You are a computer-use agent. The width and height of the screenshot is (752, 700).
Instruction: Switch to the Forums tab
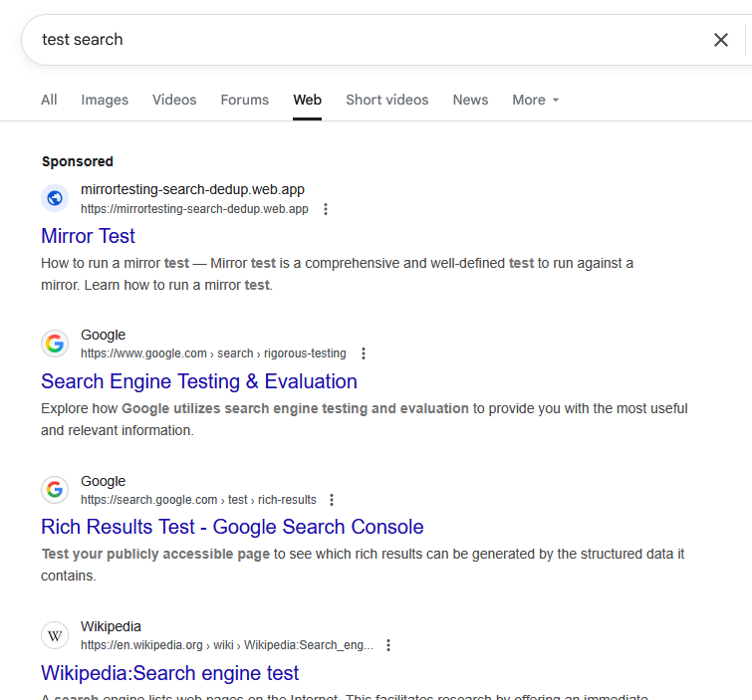[245, 100]
